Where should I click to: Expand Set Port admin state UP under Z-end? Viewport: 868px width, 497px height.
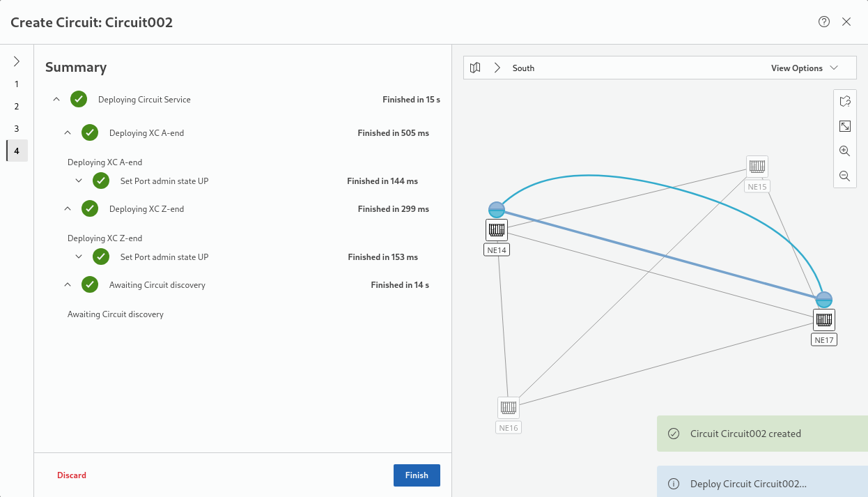pyautogui.click(x=79, y=257)
